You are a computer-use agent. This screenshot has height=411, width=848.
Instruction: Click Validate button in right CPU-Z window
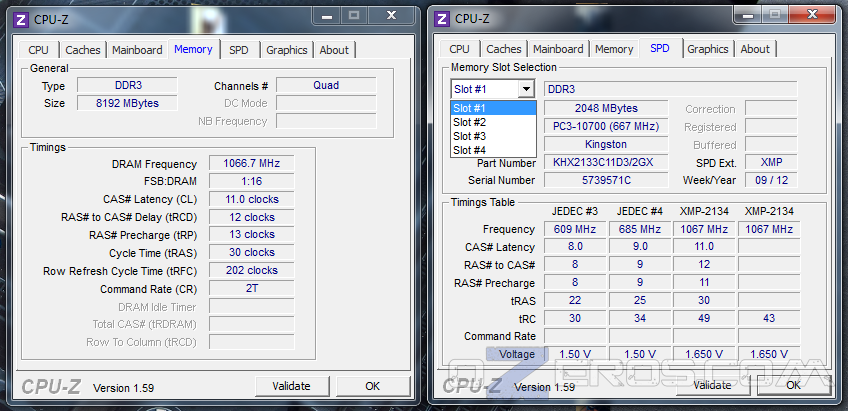pyautogui.click(x=712, y=385)
